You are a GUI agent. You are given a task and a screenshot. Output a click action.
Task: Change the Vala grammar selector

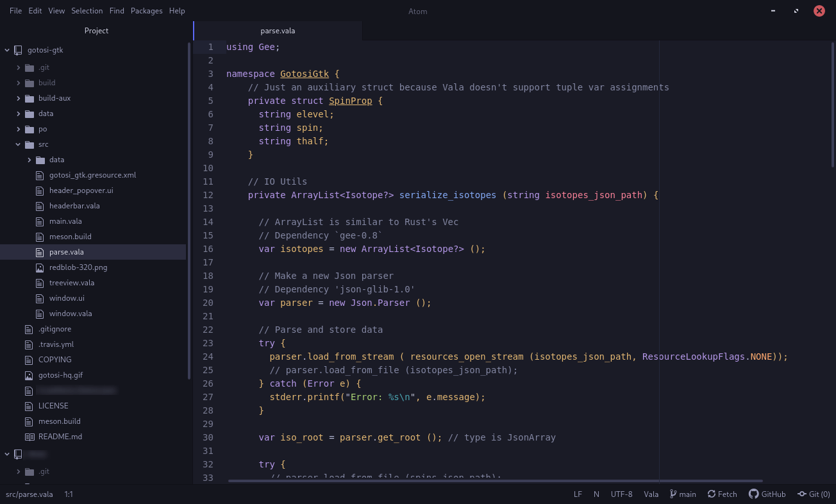651,494
